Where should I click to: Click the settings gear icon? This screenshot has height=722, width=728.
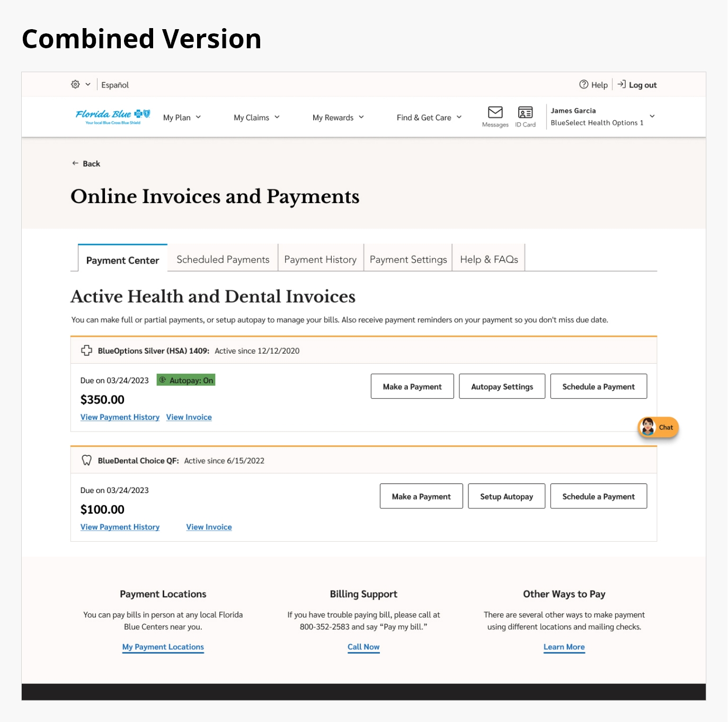[75, 84]
